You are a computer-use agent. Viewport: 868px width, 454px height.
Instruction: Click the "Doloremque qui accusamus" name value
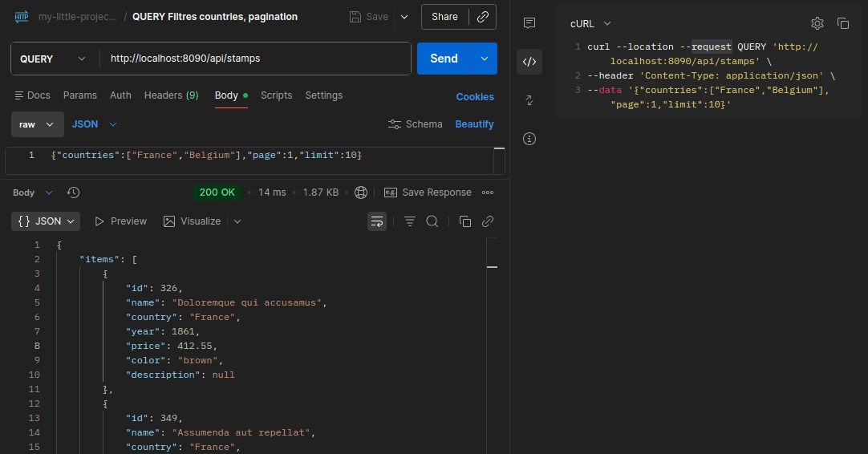247,303
